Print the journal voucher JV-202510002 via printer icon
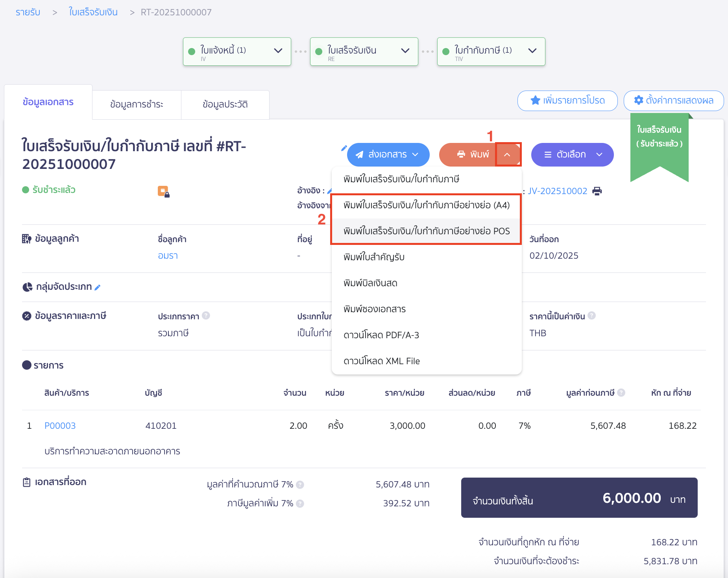728x578 pixels. pyautogui.click(x=598, y=191)
